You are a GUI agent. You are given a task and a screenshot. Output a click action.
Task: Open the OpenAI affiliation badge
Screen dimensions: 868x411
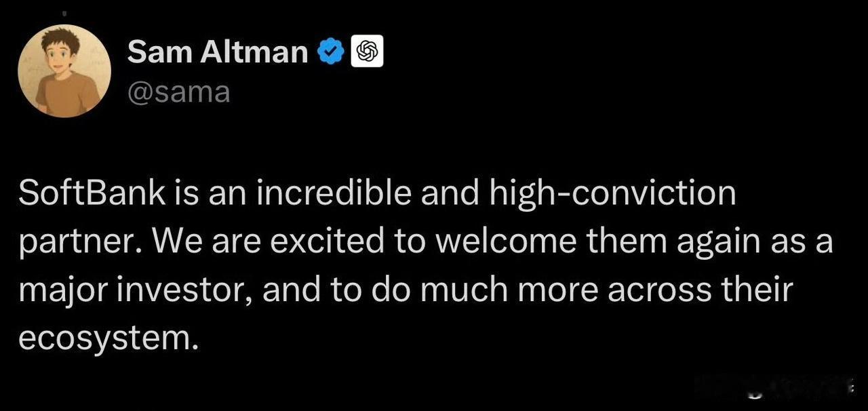[x=367, y=52]
